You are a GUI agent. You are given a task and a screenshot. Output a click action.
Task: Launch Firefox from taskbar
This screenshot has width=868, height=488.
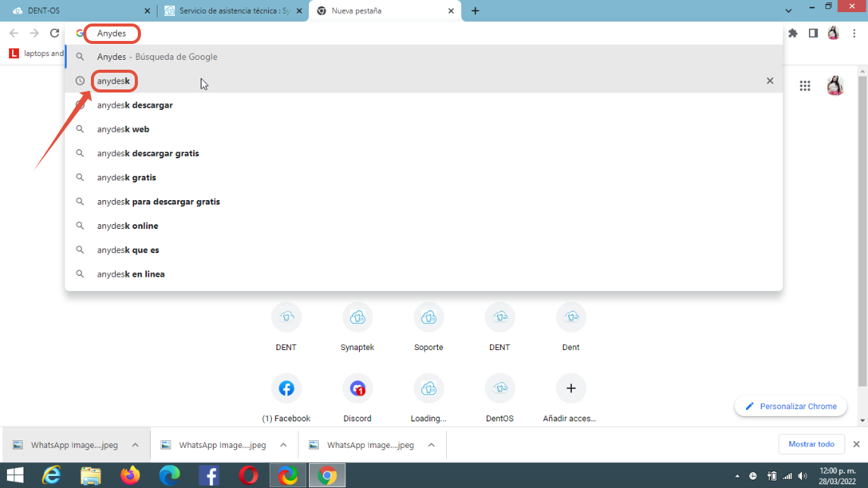coord(130,475)
